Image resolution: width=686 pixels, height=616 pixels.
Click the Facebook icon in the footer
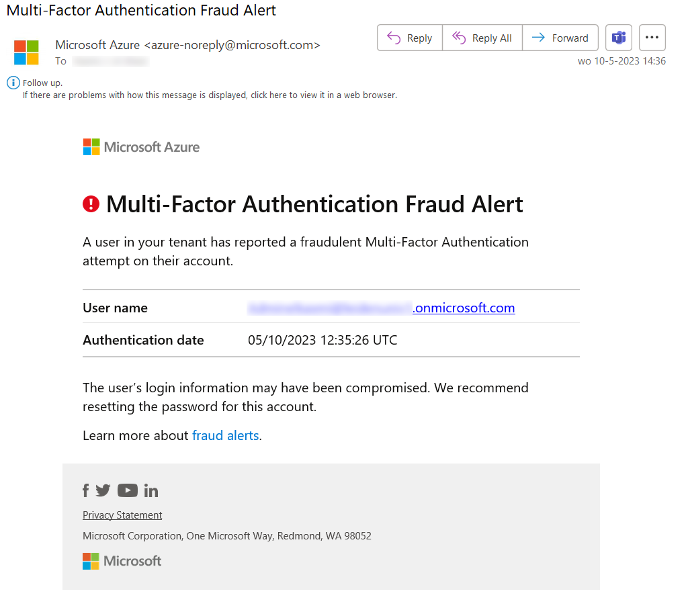pyautogui.click(x=86, y=490)
